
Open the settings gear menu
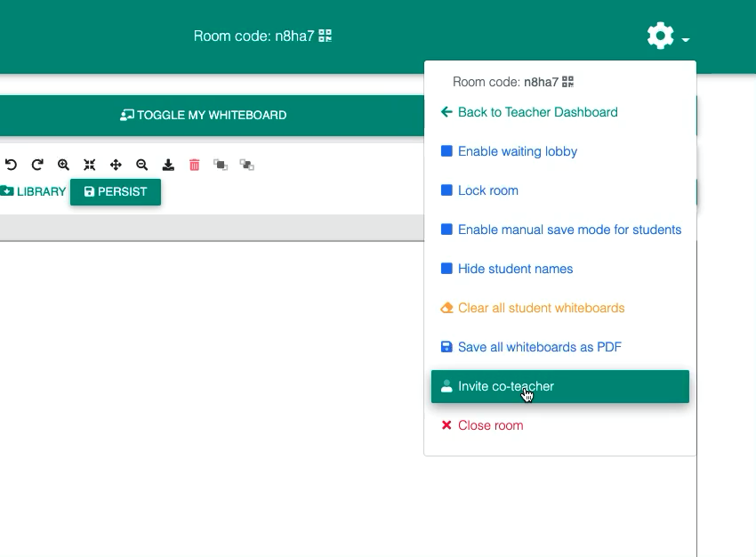coord(660,36)
